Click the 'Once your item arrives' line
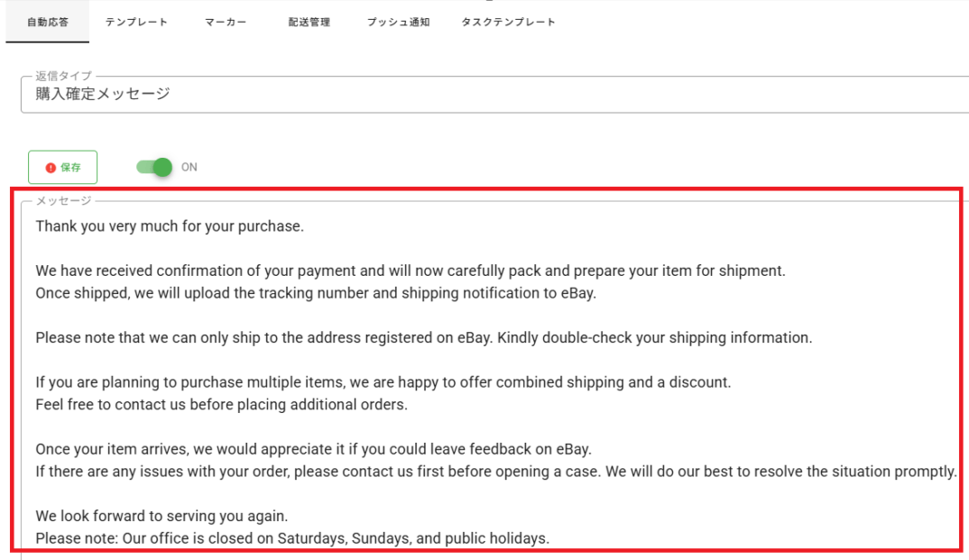The width and height of the screenshot is (969, 560). pyautogui.click(x=313, y=449)
